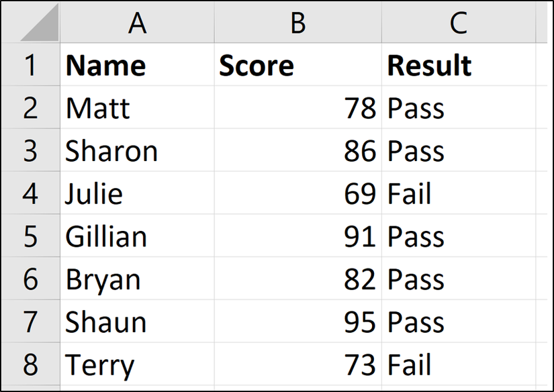Select row 1 by clicking its row number
The width and height of the screenshot is (554, 392).
pos(31,65)
